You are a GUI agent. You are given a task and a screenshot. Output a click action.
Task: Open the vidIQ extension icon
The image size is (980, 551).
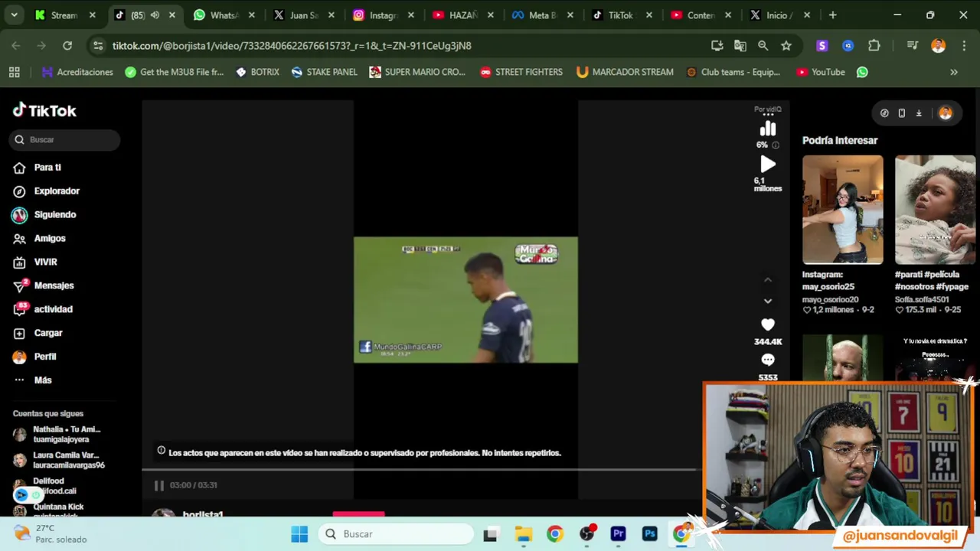coord(848,46)
